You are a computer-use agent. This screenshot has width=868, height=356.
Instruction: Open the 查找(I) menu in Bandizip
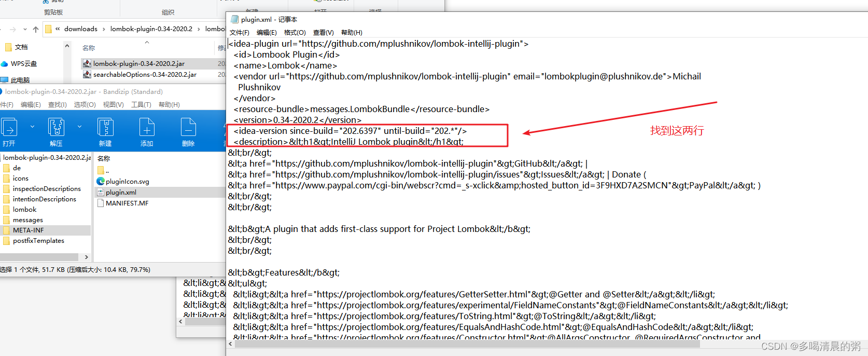58,105
